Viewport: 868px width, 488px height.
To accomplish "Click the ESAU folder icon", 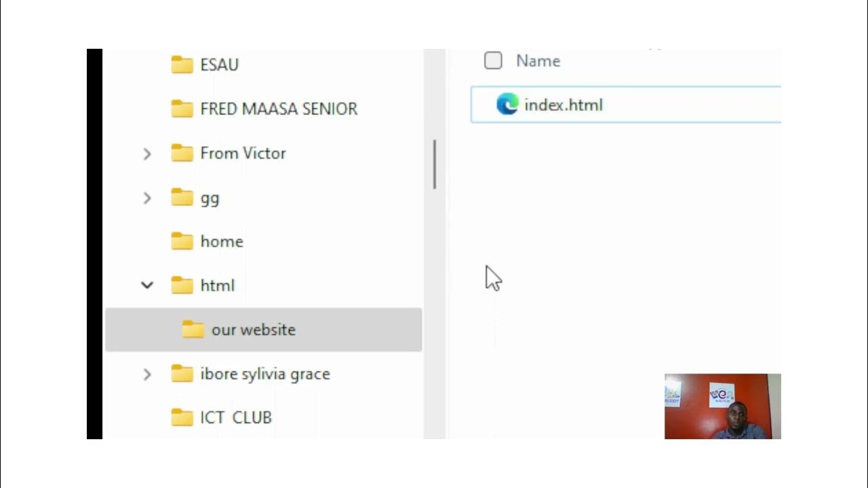I will pyautogui.click(x=182, y=64).
